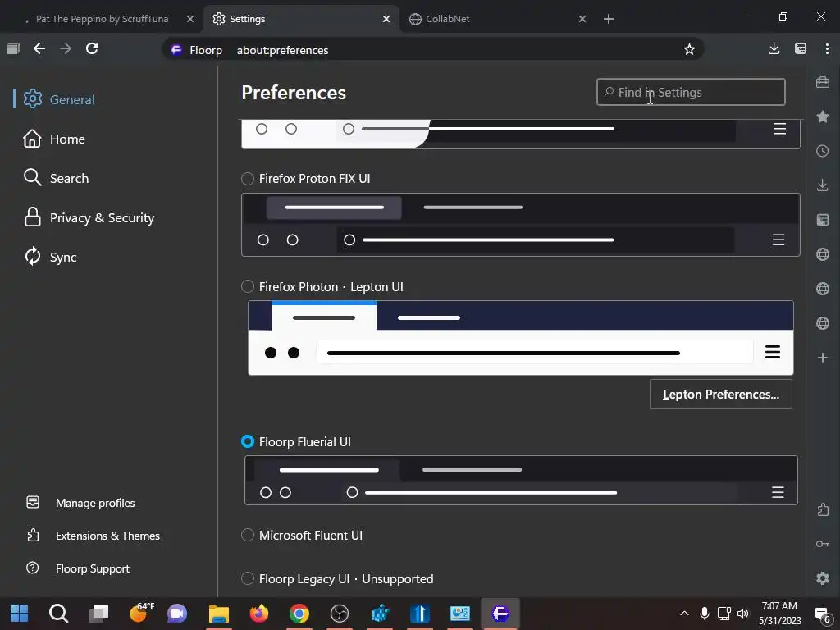Open a new tab with plus button
Image resolution: width=840 pixels, height=630 pixels.
609,19
